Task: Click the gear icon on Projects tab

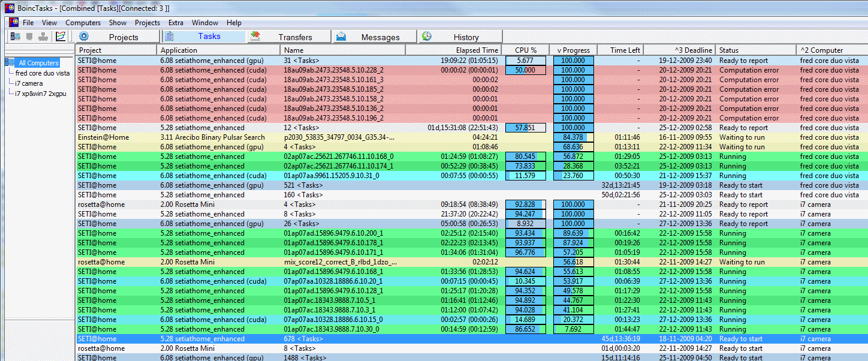Action: (x=84, y=37)
